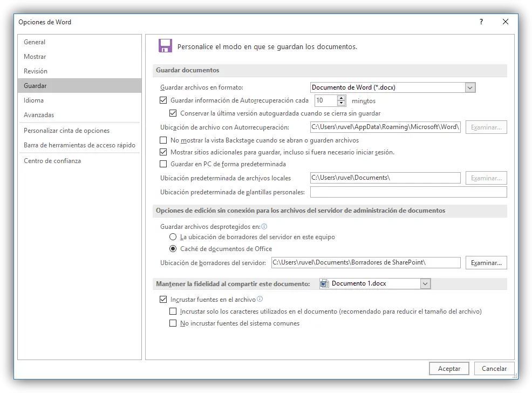
Task: Close the Opciones de Word dialog
Action: tap(505, 22)
